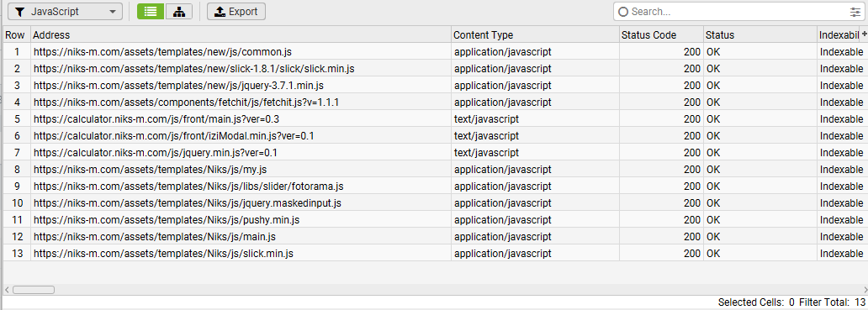The image size is (868, 310).
Task: Sort by Status Code column header
Action: point(661,34)
